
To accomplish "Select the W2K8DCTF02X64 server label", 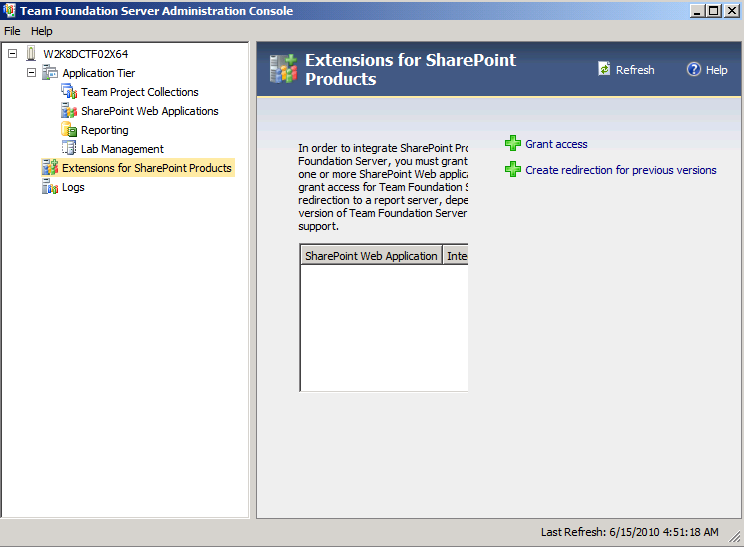I will (x=85, y=54).
